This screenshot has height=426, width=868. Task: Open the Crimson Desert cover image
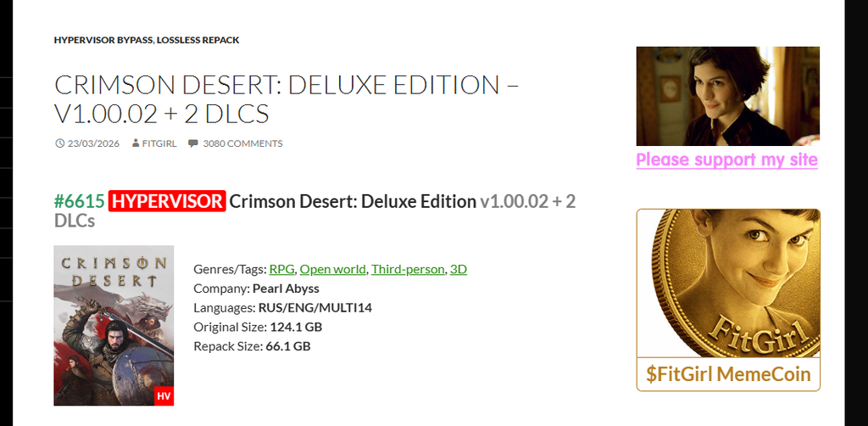click(x=114, y=325)
